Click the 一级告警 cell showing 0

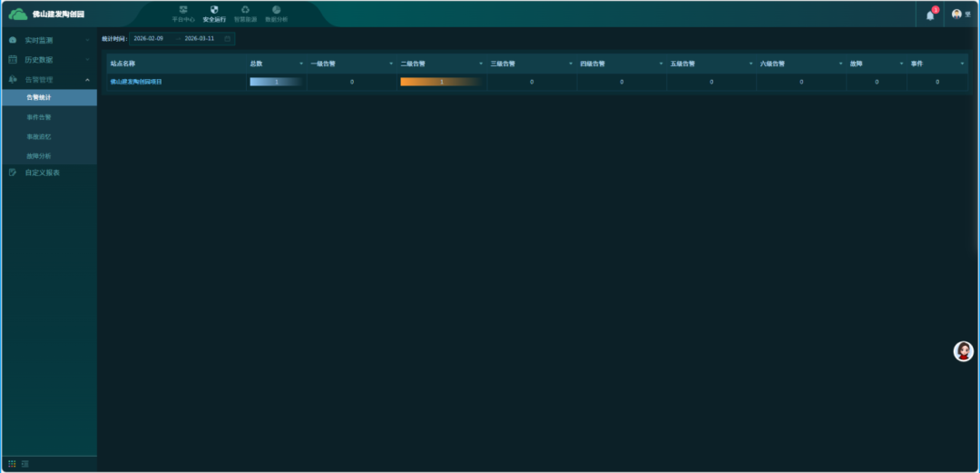pyautogui.click(x=352, y=82)
